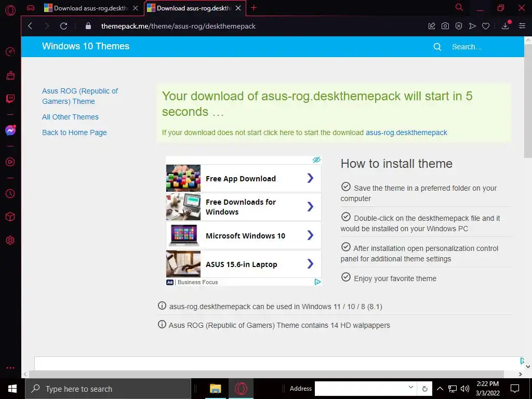Click the ASUS 15.6-in Laptop thumbnail

pyautogui.click(x=183, y=264)
